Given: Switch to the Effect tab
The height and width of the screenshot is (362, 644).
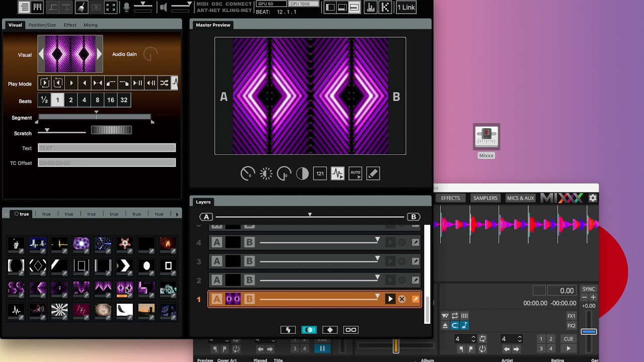Looking at the screenshot, I should click(x=70, y=25).
